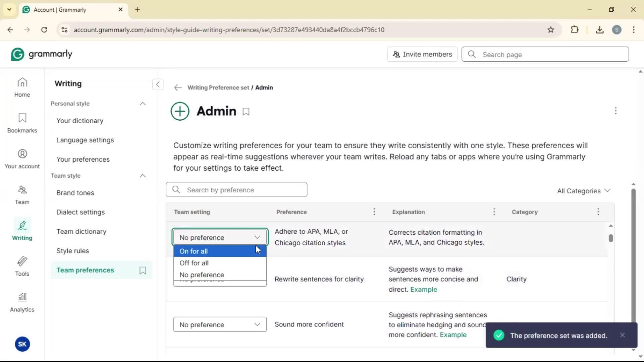Open the All Categories filter dropdown

click(583, 191)
